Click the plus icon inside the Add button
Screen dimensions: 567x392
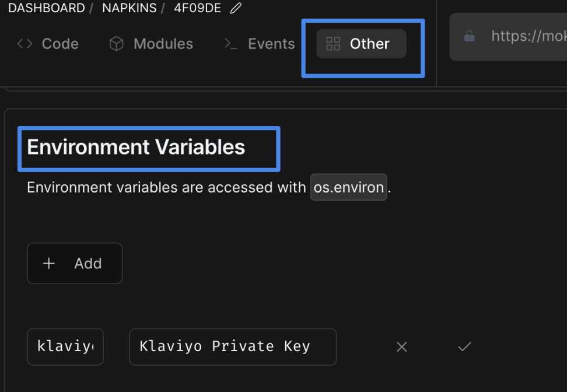coord(49,263)
